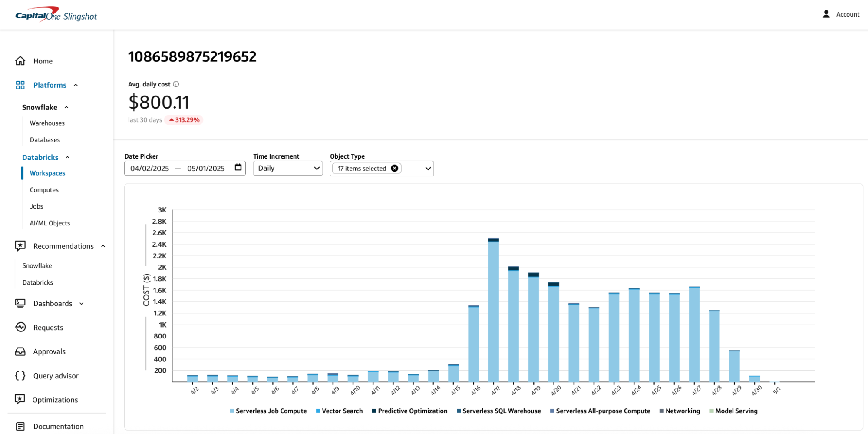Collapse the Platforms section chevron
This screenshot has height=434, width=868.
[x=76, y=85]
